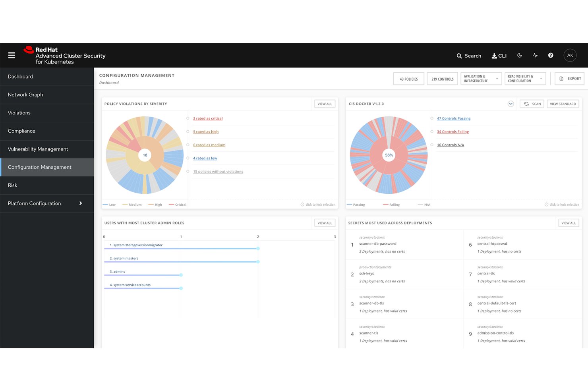Select Configuration Management in sidebar
The height and width of the screenshot is (392, 588).
[47, 167]
